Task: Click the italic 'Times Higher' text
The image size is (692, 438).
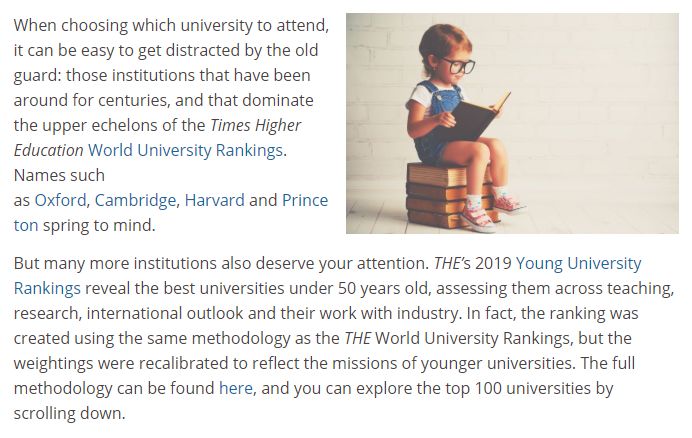Action: 256,125
